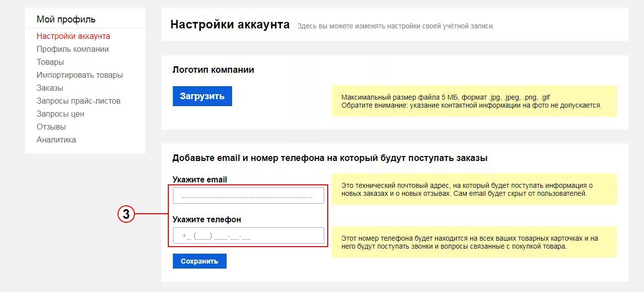Open the Заказы page
The image size is (644, 292).
click(x=50, y=88)
